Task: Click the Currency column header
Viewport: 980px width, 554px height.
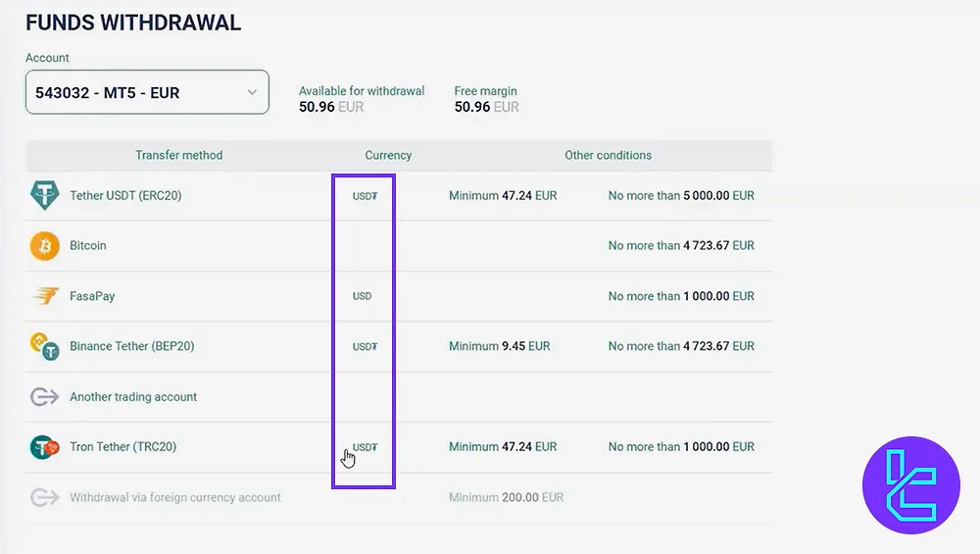Action: [388, 155]
